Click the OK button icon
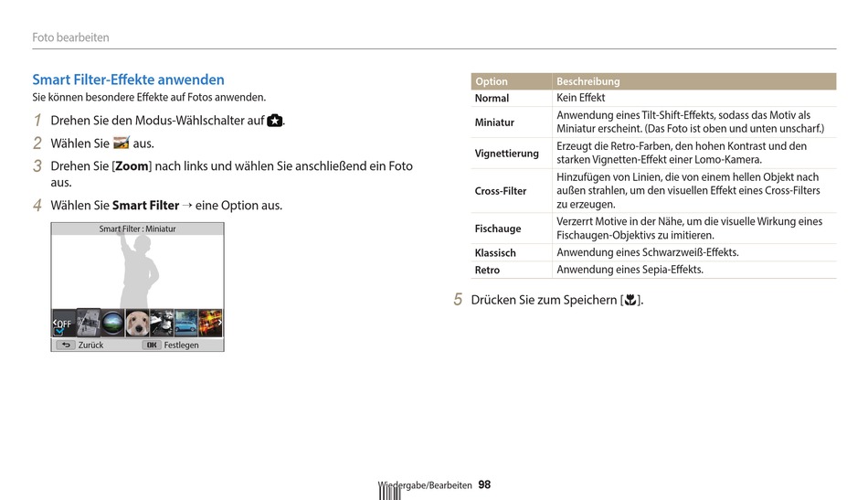 pos(151,345)
